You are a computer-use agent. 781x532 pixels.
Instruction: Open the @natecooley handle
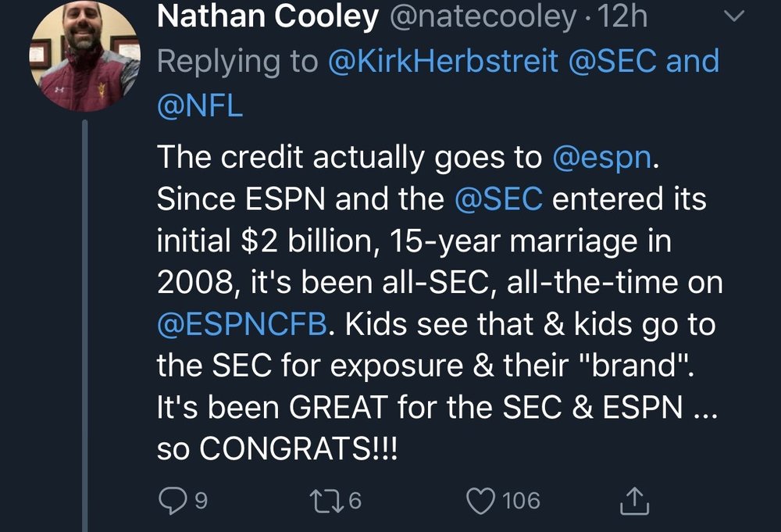[484, 17]
